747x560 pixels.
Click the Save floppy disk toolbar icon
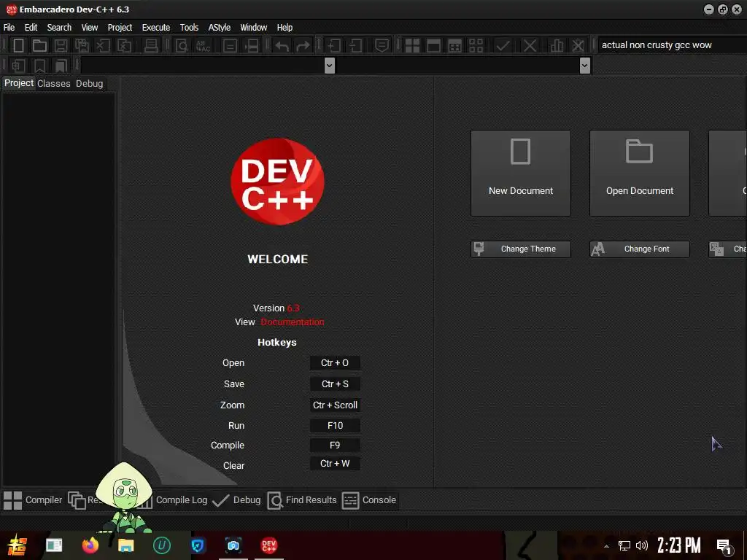(61, 46)
